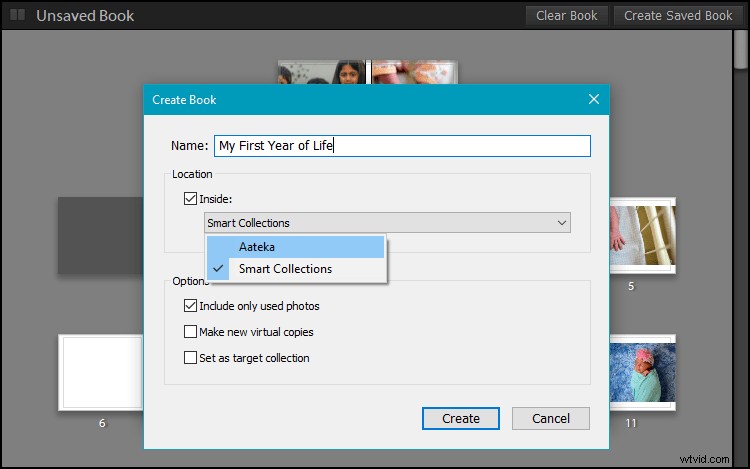Click Create Saved Book button
Viewport: 750px width, 469px height.
coord(678,16)
